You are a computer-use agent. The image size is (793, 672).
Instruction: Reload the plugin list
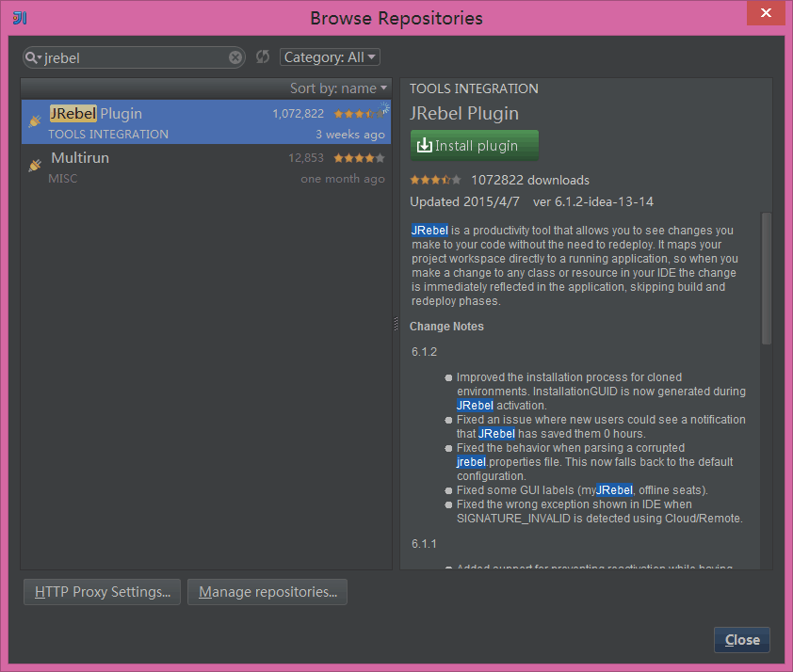coord(263,56)
